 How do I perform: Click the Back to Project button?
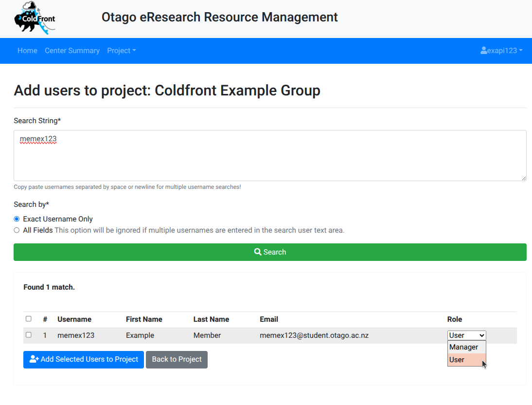pyautogui.click(x=177, y=359)
